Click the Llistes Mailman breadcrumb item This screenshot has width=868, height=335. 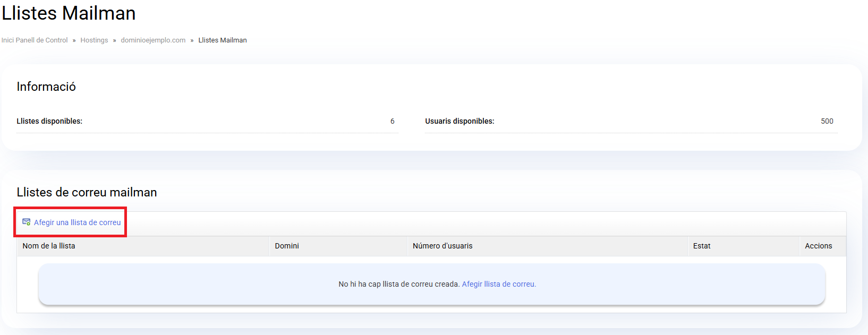pos(223,40)
